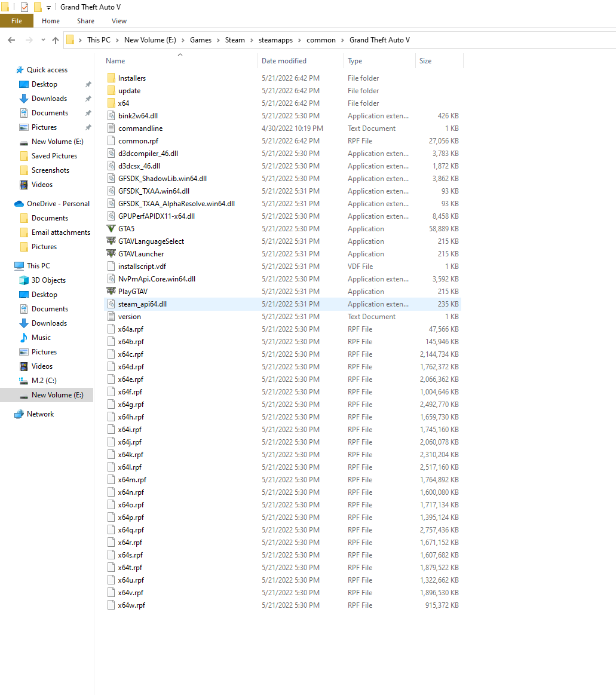616x695 pixels.
Task: Click the update folder icon
Action: tap(111, 90)
